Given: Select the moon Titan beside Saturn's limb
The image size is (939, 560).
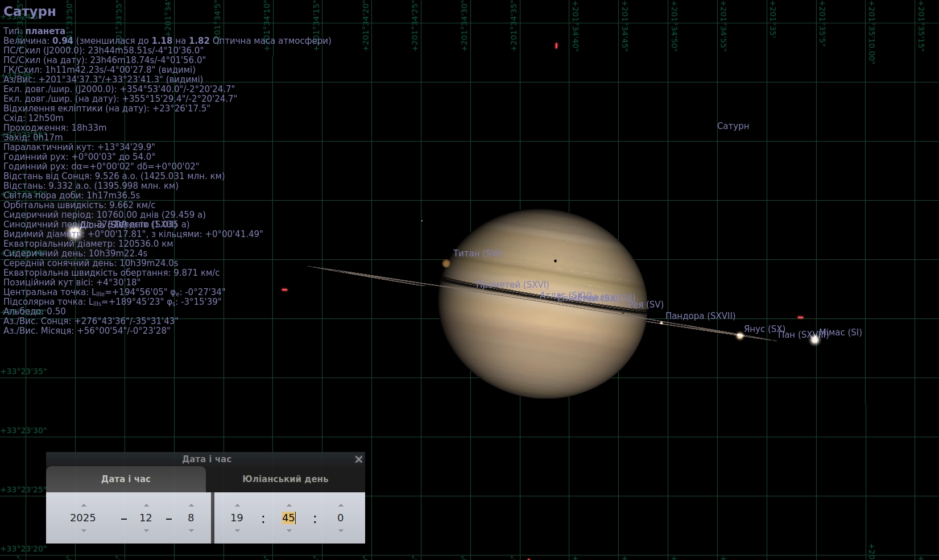Looking at the screenshot, I should [x=446, y=263].
